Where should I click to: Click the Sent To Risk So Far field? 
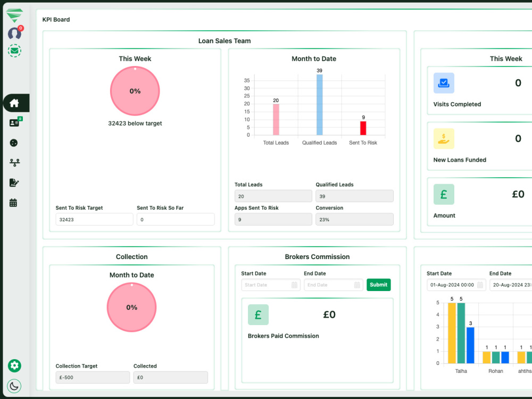[x=176, y=220]
